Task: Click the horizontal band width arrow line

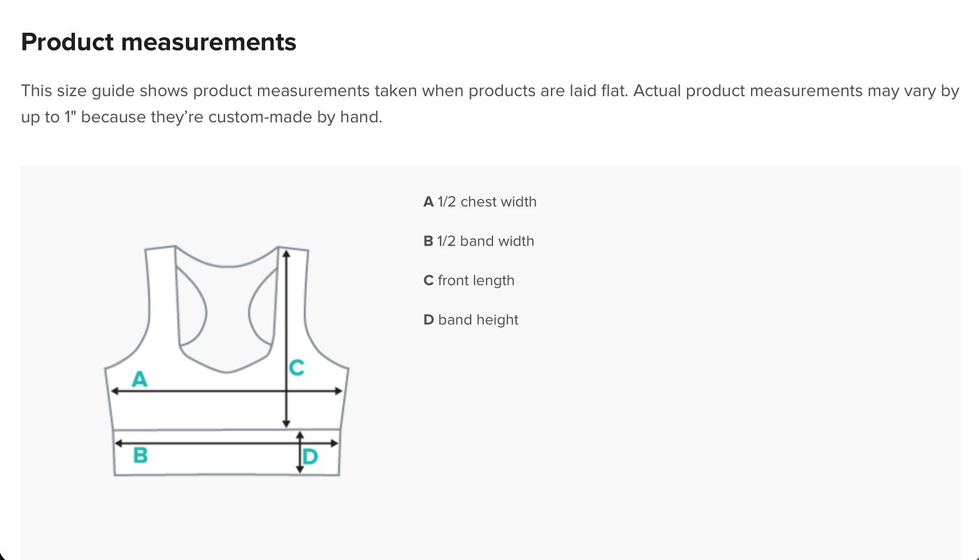Action: [x=227, y=443]
